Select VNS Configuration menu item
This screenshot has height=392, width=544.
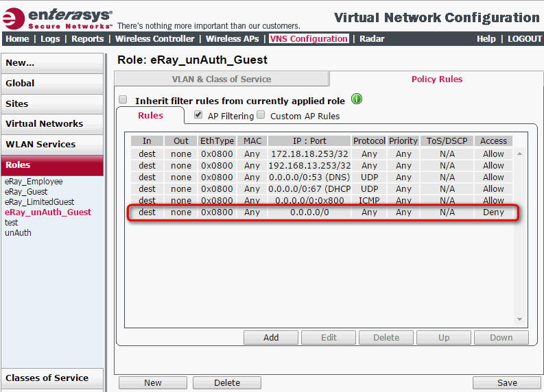point(309,39)
